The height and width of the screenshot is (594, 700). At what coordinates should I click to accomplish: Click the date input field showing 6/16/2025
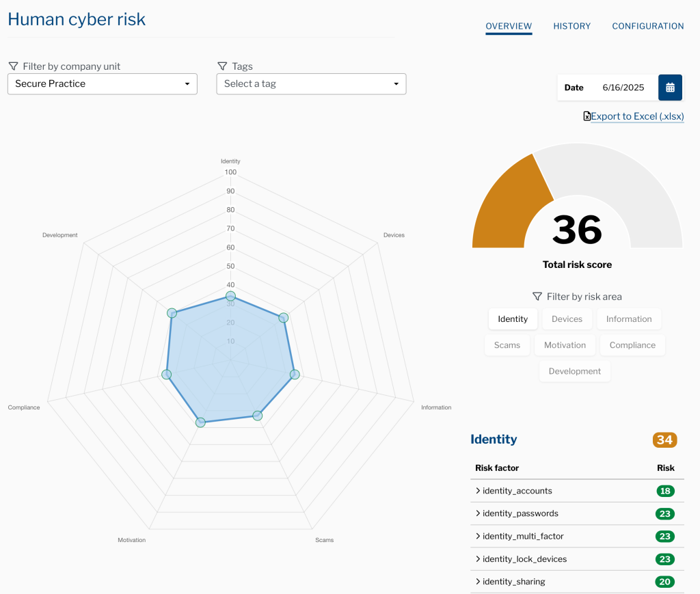tap(623, 87)
